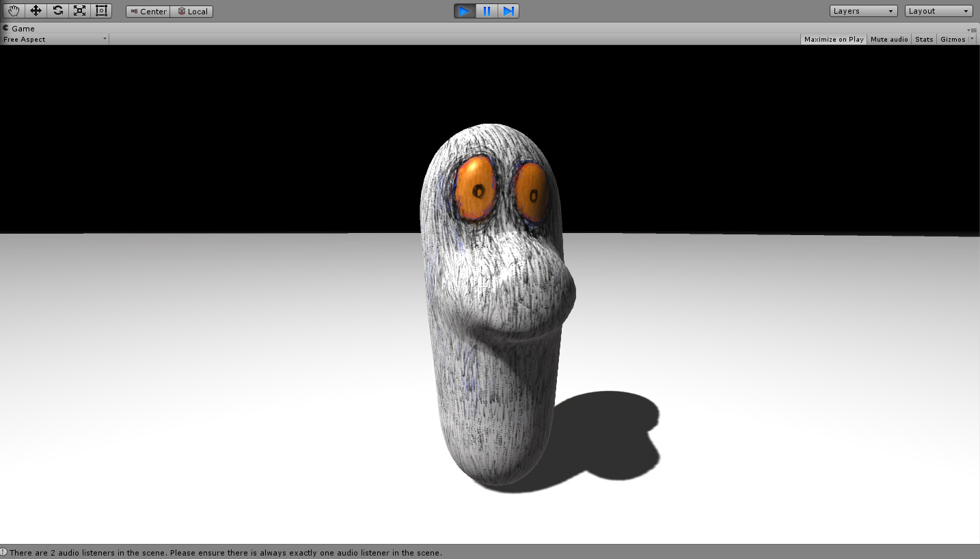The width and height of the screenshot is (980, 559).
Task: Pause the running game
Action: 487,11
